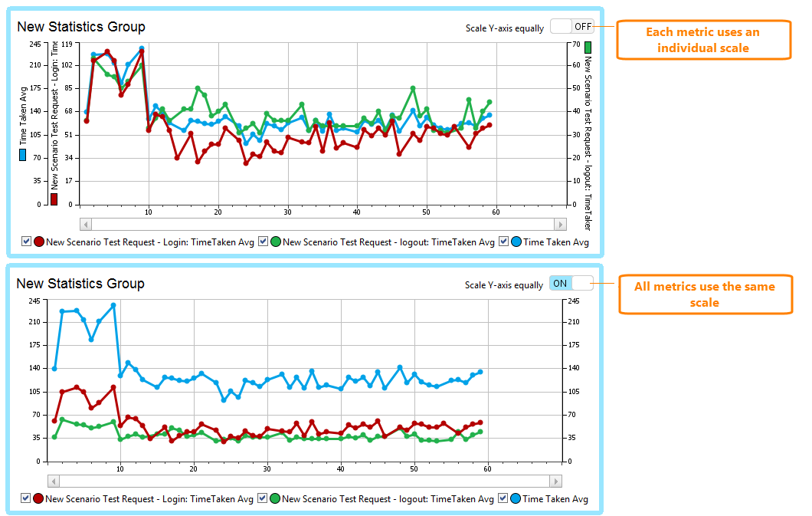
Task: Click the top chart scrollbar right arrow
Action: [x=560, y=224]
